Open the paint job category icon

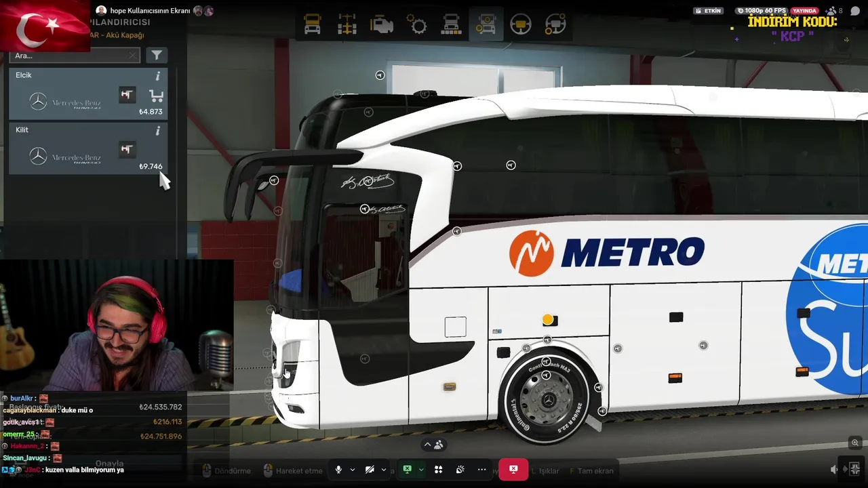(x=451, y=25)
